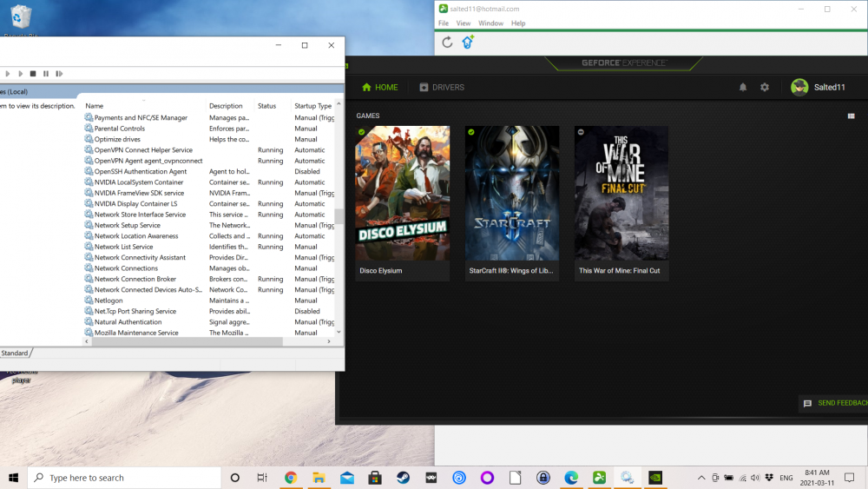Click the Services list scroll up arrow
The image size is (868, 489).
pyautogui.click(x=339, y=104)
